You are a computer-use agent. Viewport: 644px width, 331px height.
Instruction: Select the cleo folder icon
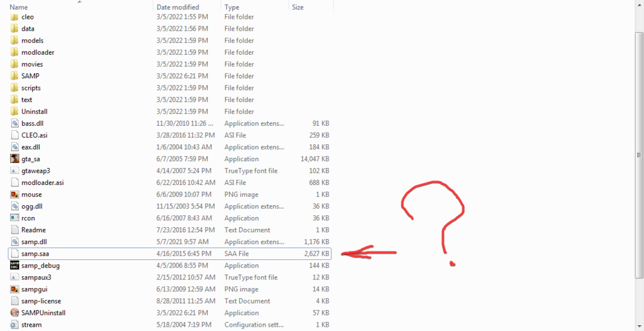(x=14, y=17)
